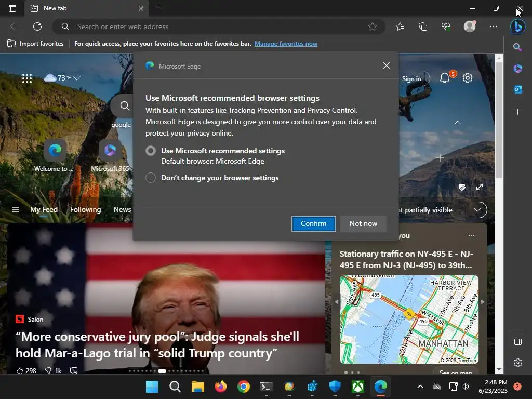Open the Bing Discover sidebar icon
532x399 pixels.
518,26
